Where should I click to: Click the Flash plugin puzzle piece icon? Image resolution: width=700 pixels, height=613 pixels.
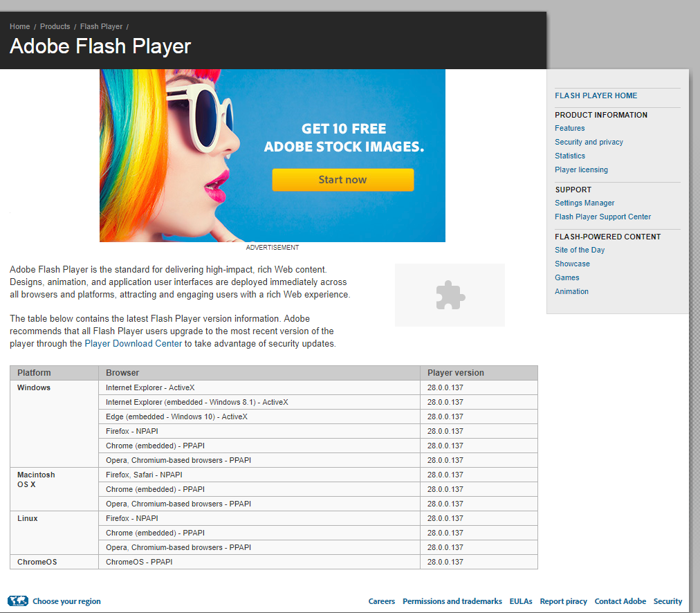(450, 295)
